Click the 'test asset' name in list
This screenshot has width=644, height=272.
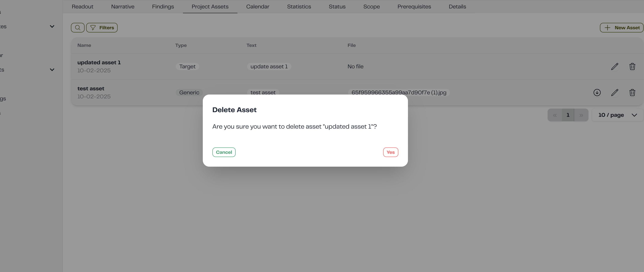pos(91,89)
